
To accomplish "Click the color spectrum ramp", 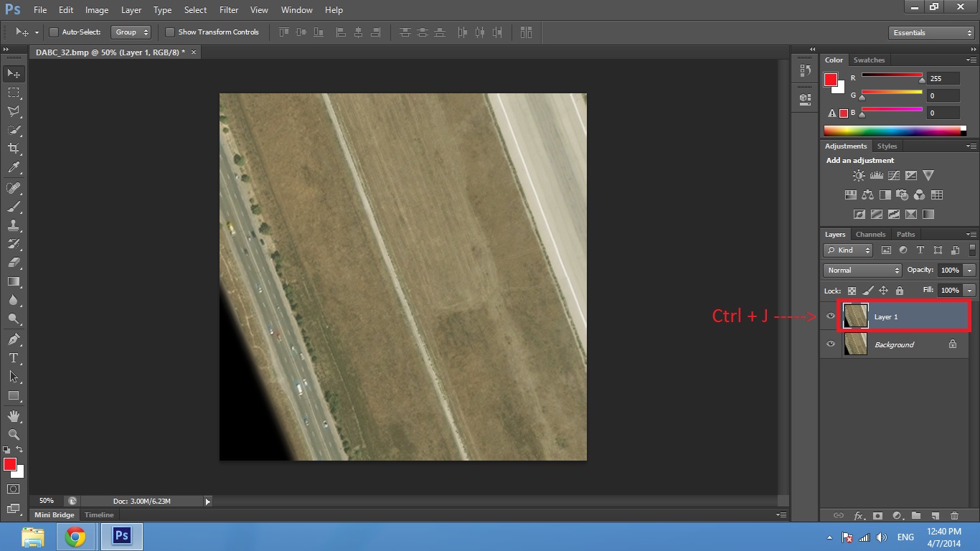I will [x=892, y=131].
